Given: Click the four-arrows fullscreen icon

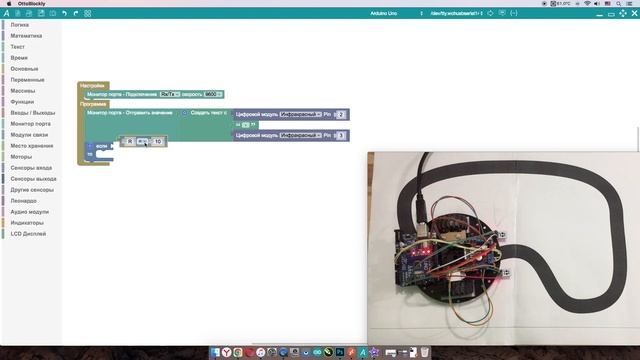Looking at the screenshot, I should [622, 13].
